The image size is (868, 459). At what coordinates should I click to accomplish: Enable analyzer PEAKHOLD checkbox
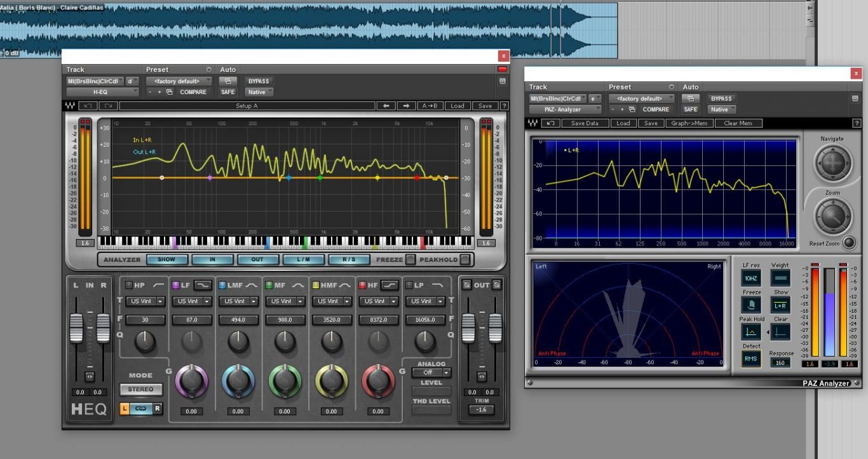click(466, 259)
